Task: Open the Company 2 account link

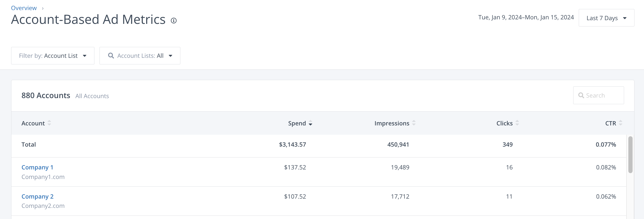Action: (37, 196)
